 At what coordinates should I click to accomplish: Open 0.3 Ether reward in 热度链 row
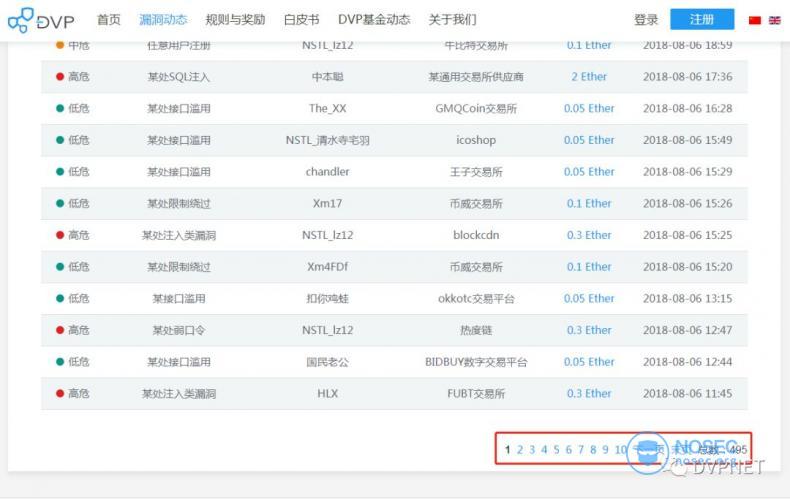tap(589, 330)
